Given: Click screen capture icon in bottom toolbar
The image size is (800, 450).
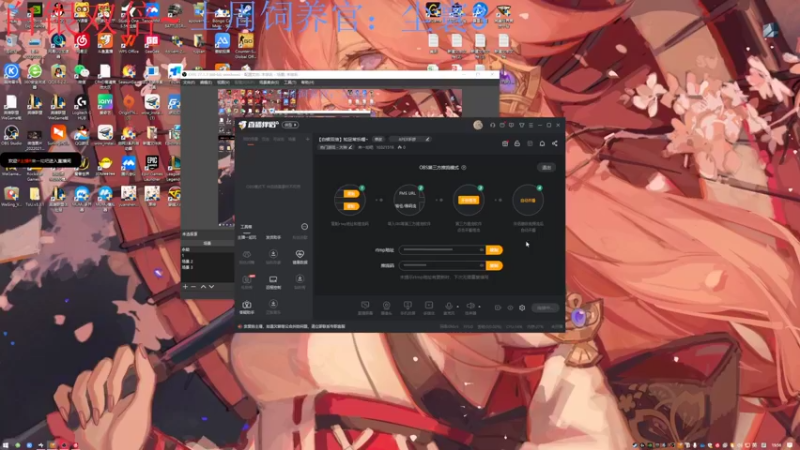Looking at the screenshot, I should [365, 307].
